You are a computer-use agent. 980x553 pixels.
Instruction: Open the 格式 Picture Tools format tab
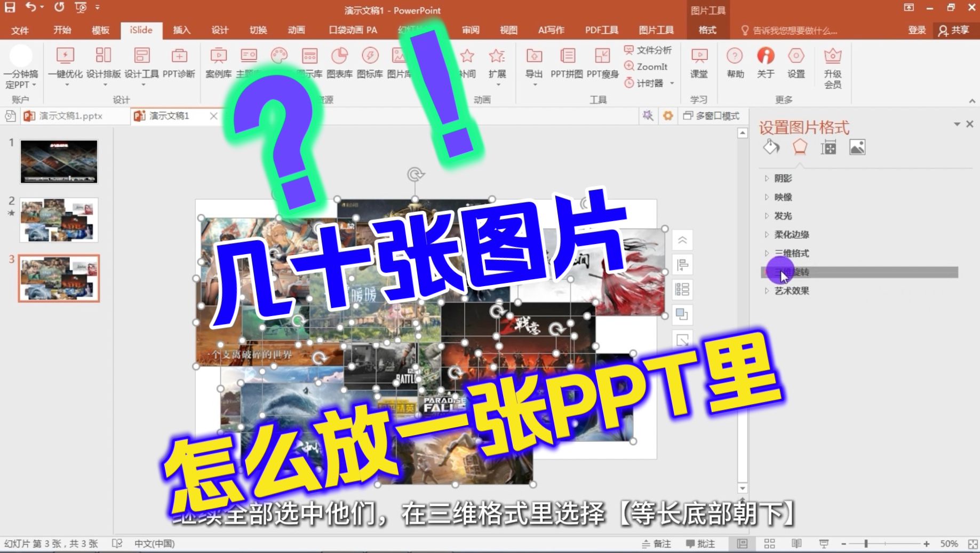[707, 30]
